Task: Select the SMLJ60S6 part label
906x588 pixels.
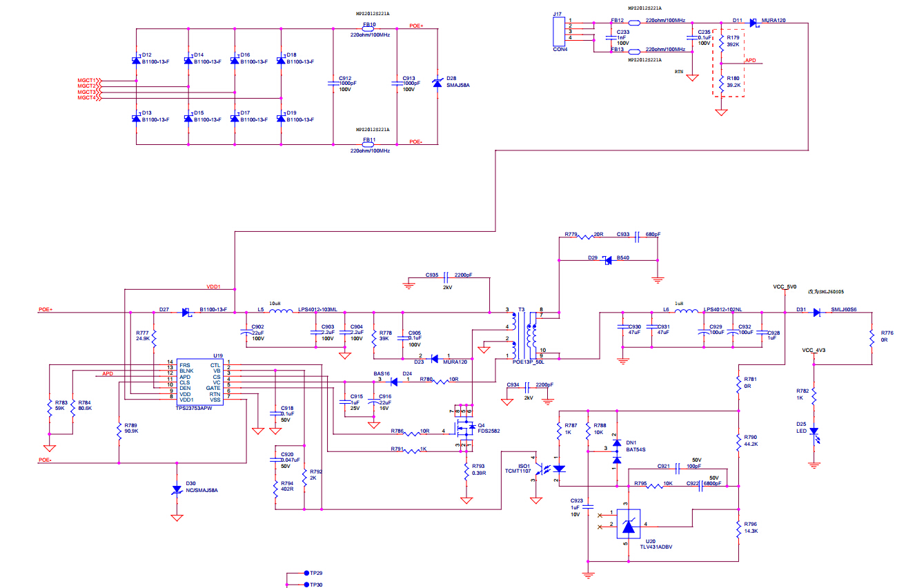Action: [x=844, y=309]
